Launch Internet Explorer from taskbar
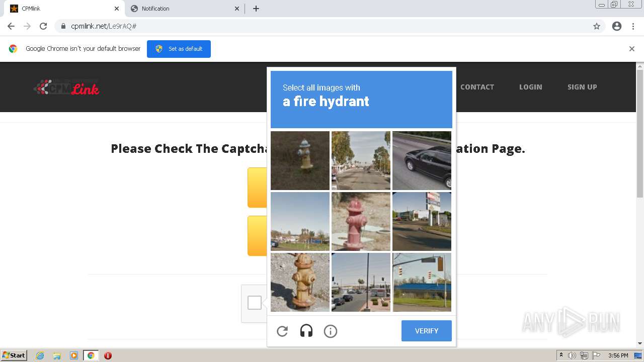644x362 pixels. (40, 355)
